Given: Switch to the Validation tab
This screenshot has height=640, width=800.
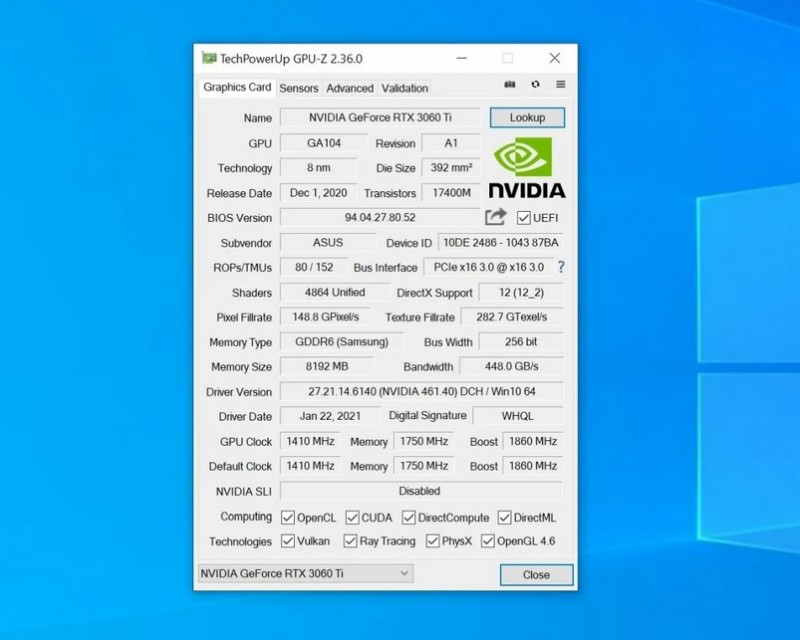Looking at the screenshot, I should pos(405,88).
